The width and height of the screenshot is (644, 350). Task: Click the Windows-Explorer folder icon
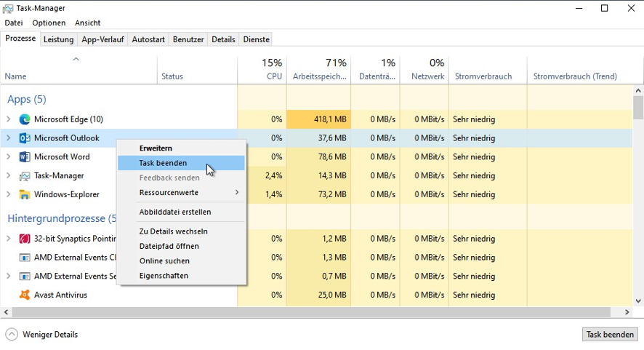(x=25, y=194)
